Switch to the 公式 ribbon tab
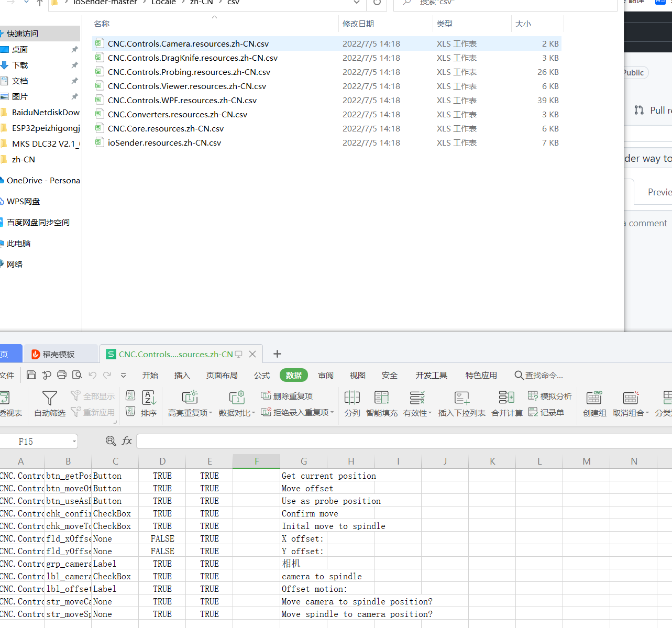 point(262,375)
